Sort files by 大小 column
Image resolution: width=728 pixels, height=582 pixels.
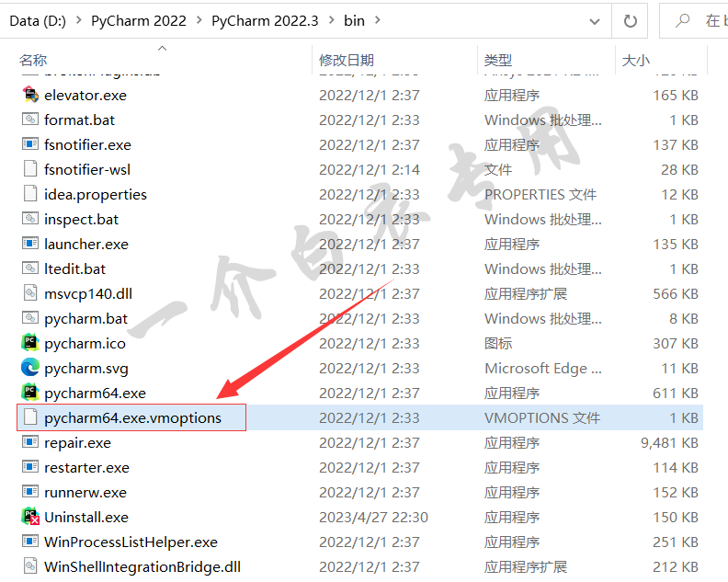point(636,60)
